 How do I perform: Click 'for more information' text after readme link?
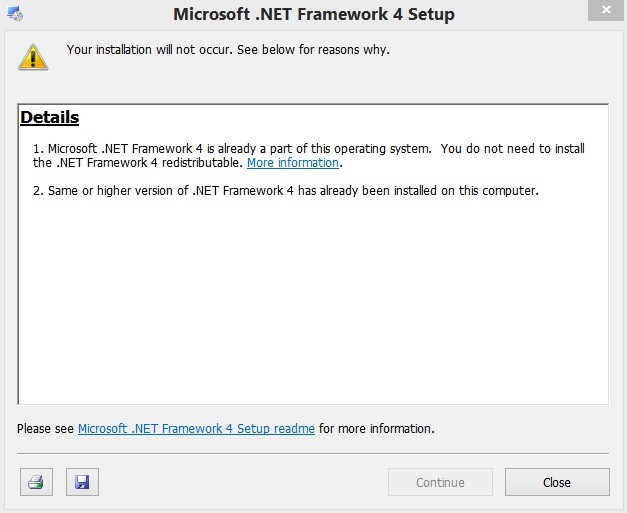(x=376, y=429)
